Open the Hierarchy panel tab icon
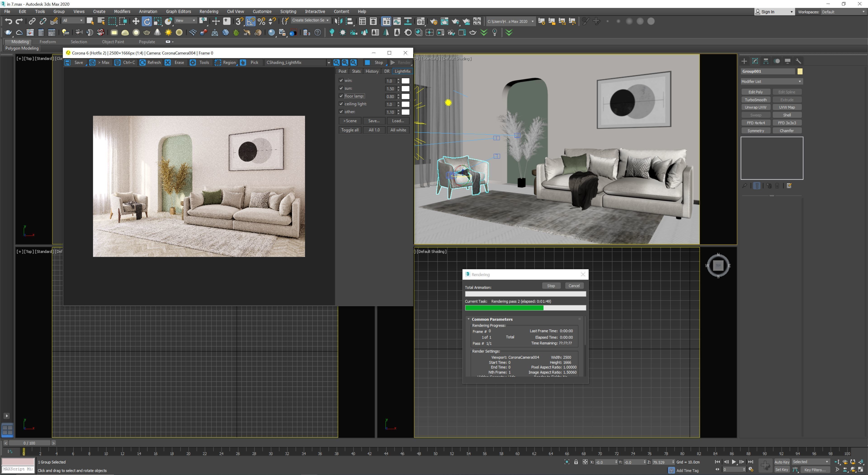This screenshot has height=475, width=868. tap(766, 61)
